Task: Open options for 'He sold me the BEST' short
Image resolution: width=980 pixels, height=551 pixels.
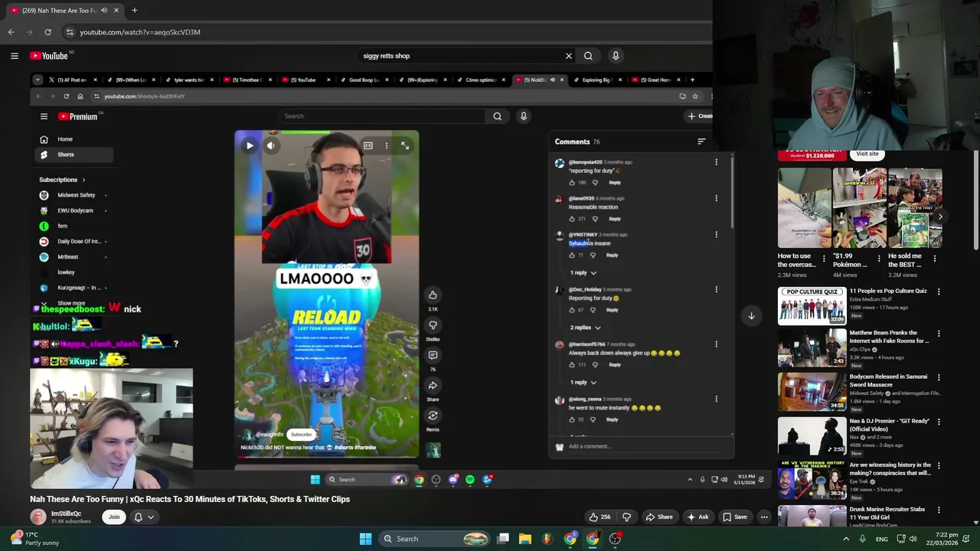Action: (935, 259)
